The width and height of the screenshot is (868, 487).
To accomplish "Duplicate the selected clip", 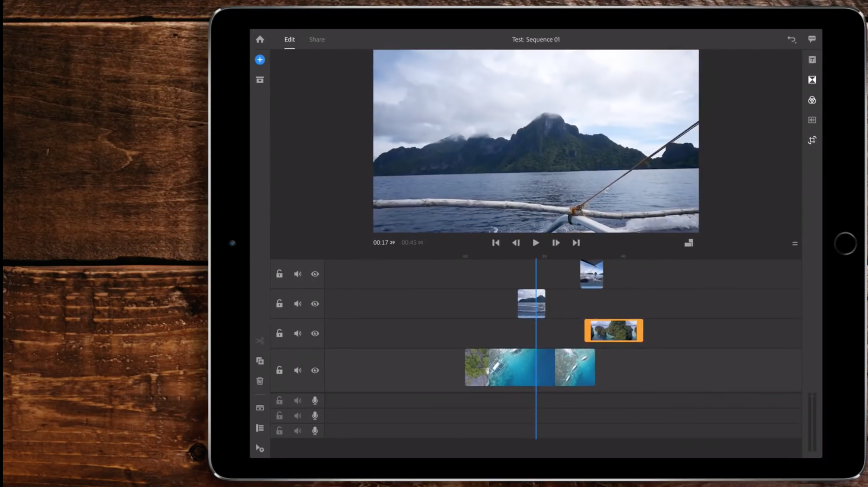I will point(260,361).
